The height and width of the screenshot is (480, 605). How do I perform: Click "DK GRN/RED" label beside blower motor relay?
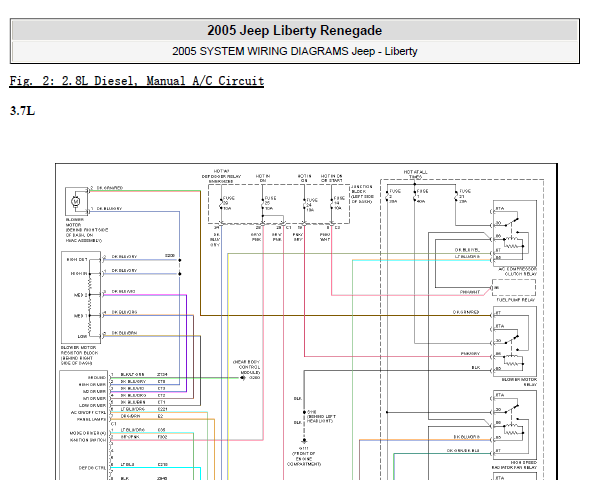tap(466, 312)
